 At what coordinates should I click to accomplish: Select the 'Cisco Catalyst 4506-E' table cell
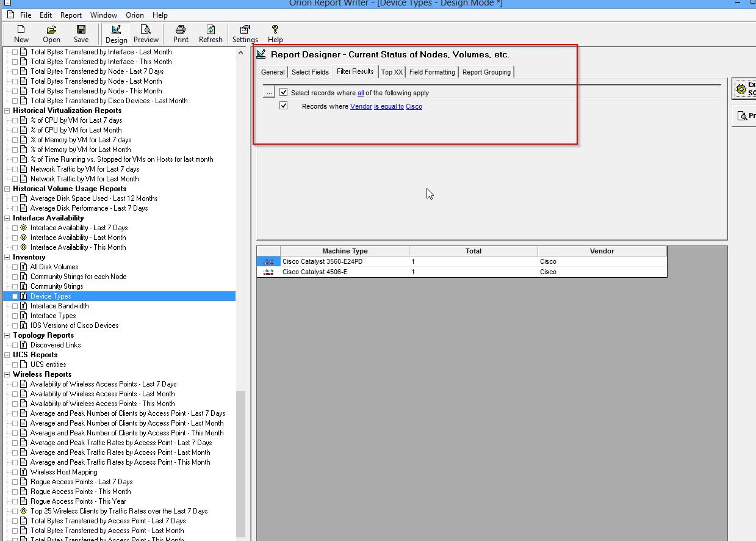(345, 272)
